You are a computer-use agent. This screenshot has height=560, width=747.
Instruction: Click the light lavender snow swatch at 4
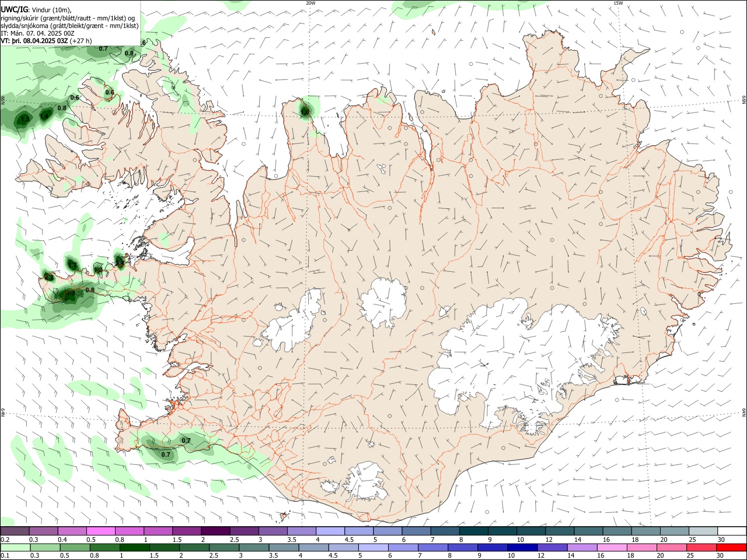click(x=330, y=531)
